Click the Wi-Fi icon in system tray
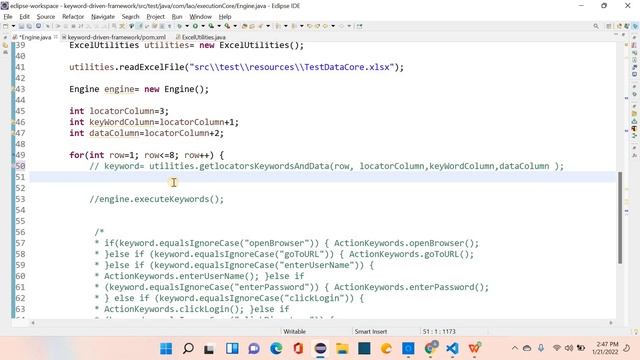This screenshot has width=640, height=360. tap(556, 348)
